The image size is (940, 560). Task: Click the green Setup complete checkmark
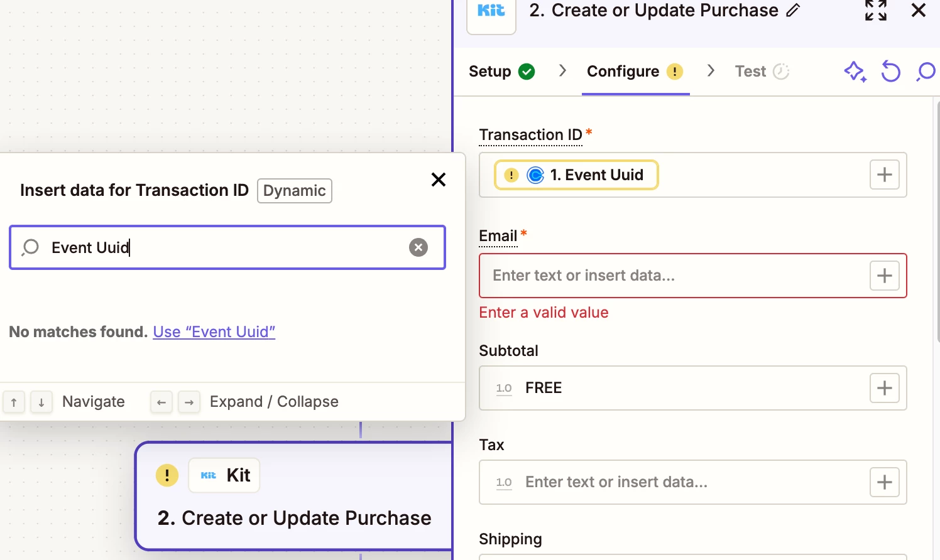[x=527, y=72]
